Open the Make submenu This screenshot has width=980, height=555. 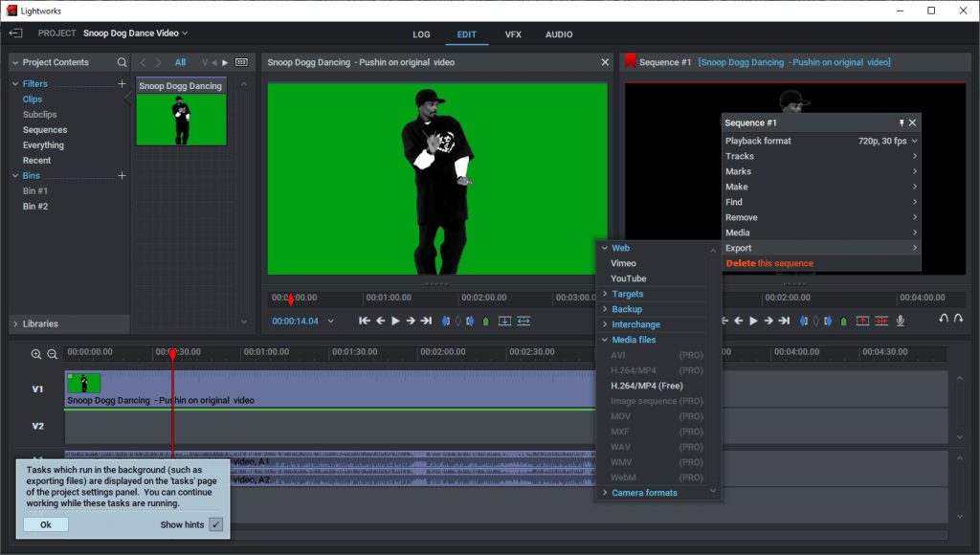(822, 187)
